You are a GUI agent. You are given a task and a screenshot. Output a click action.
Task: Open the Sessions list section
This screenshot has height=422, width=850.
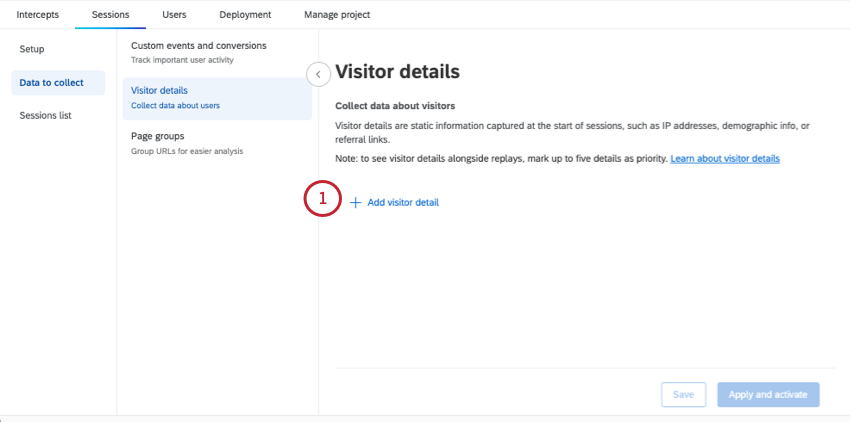[x=45, y=115]
